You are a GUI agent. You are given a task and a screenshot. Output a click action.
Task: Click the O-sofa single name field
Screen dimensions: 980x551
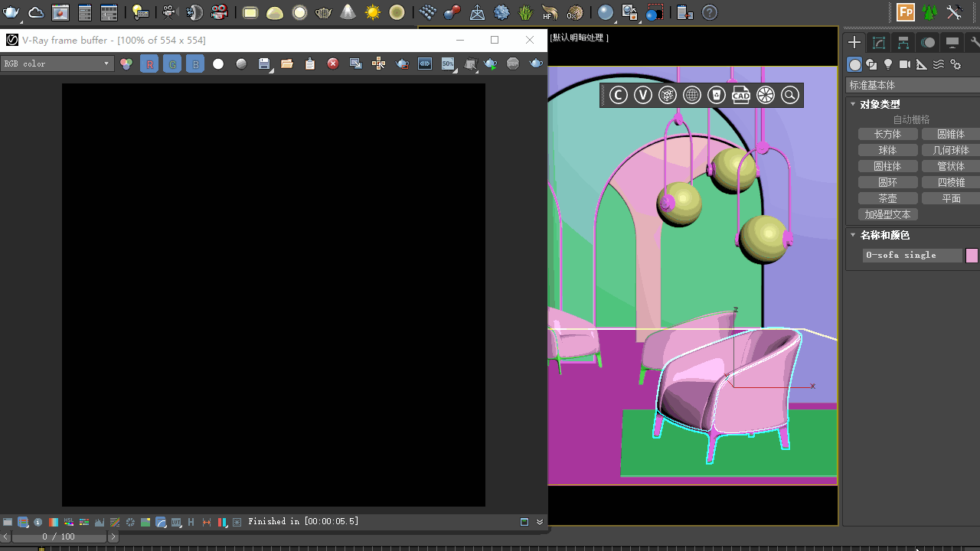pos(912,256)
